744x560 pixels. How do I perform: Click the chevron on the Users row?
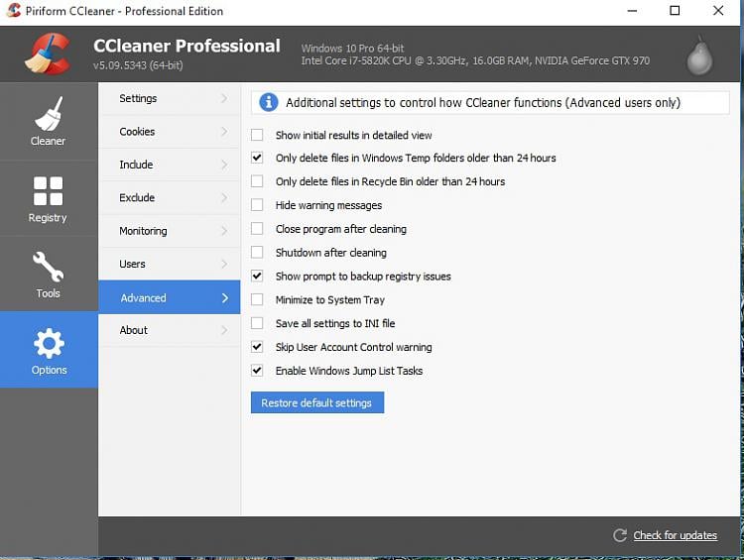click(x=224, y=264)
